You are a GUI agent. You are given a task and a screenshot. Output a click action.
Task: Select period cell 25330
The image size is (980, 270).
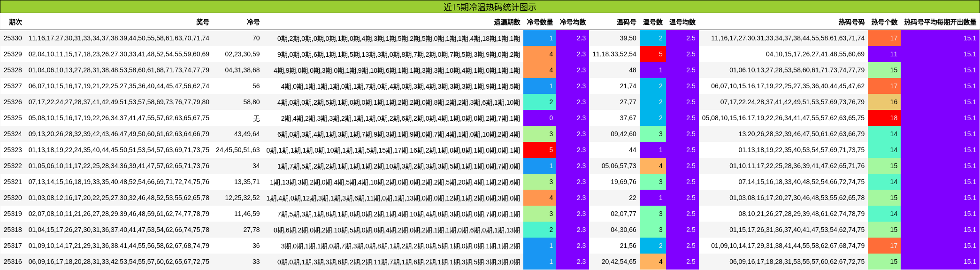coord(13,38)
